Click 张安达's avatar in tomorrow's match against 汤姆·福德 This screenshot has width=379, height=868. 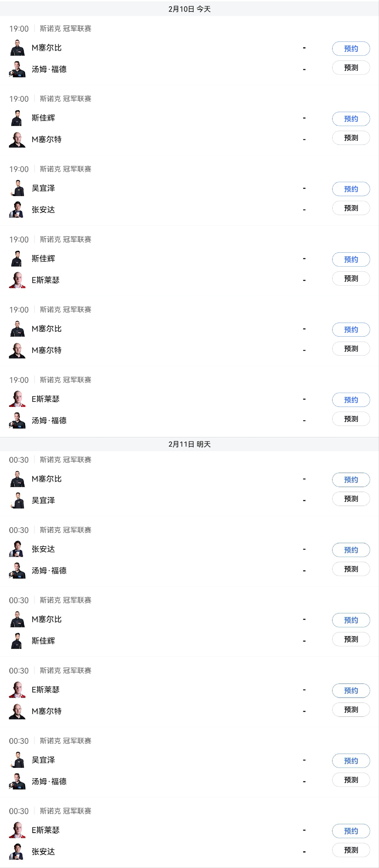tap(17, 549)
